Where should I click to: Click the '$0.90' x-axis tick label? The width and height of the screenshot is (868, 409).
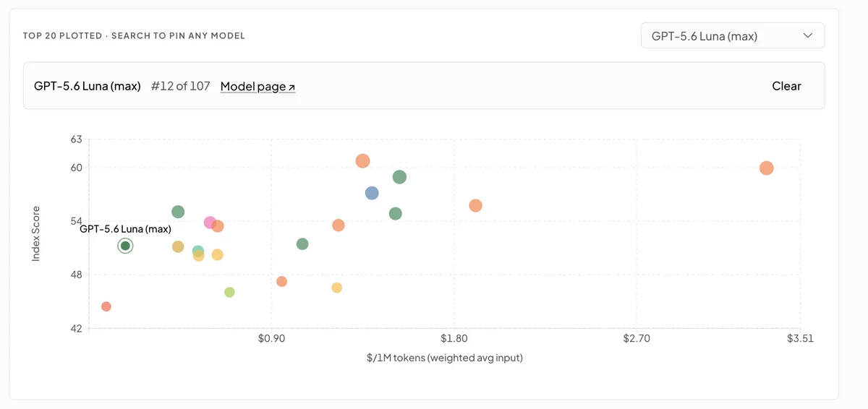tap(271, 338)
